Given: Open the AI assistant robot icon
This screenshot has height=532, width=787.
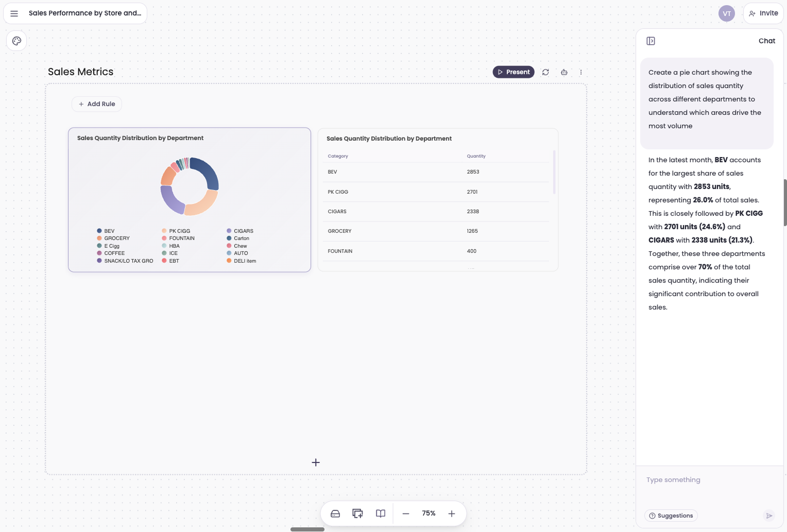Looking at the screenshot, I should point(564,72).
